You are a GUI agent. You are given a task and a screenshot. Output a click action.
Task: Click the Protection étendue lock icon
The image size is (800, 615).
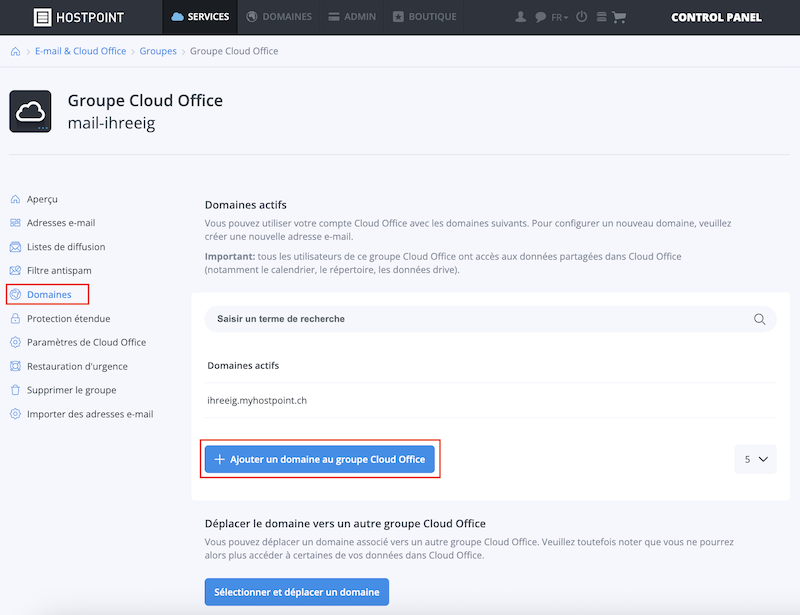pos(15,318)
